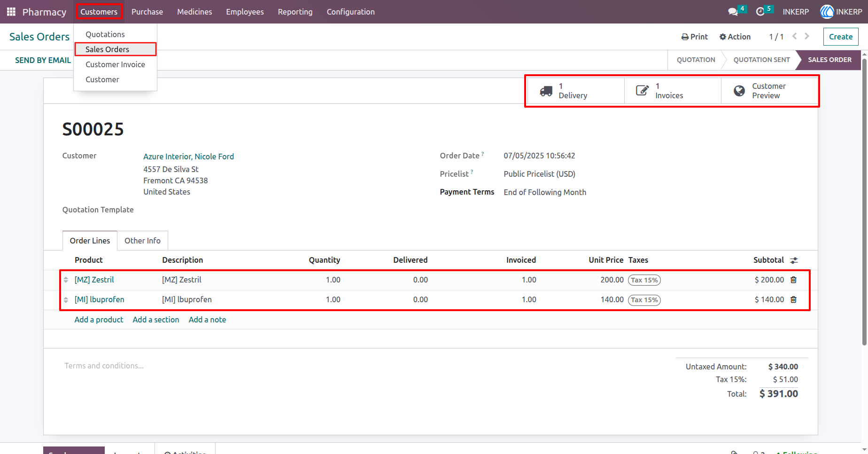Open the Delivery truck smart button
This screenshot has width=868, height=454.
[x=576, y=91]
